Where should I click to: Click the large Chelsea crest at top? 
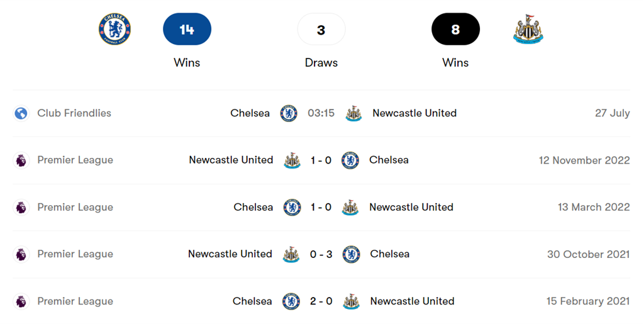115,29
